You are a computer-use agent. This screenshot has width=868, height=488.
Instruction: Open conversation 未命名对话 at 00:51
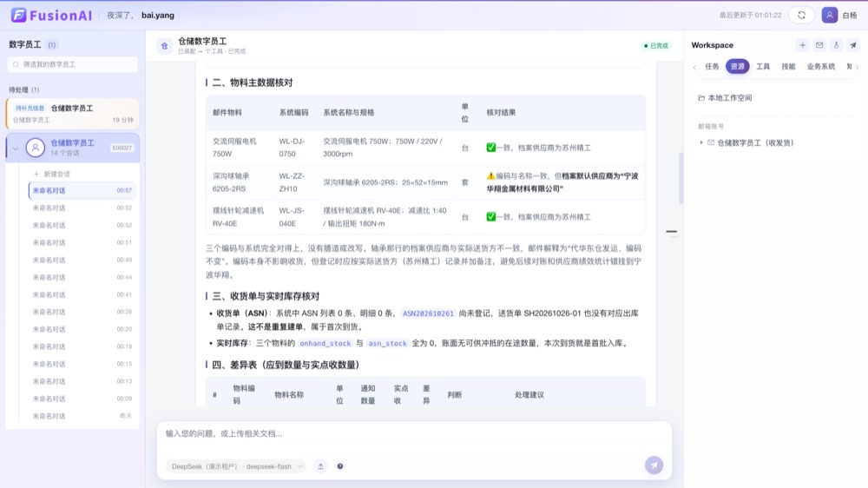pyautogui.click(x=82, y=242)
